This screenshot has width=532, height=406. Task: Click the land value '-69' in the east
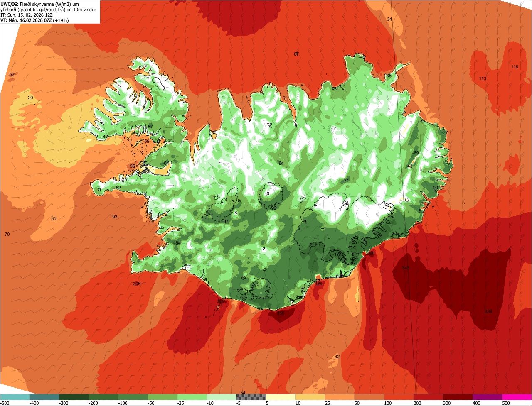tap(416, 153)
